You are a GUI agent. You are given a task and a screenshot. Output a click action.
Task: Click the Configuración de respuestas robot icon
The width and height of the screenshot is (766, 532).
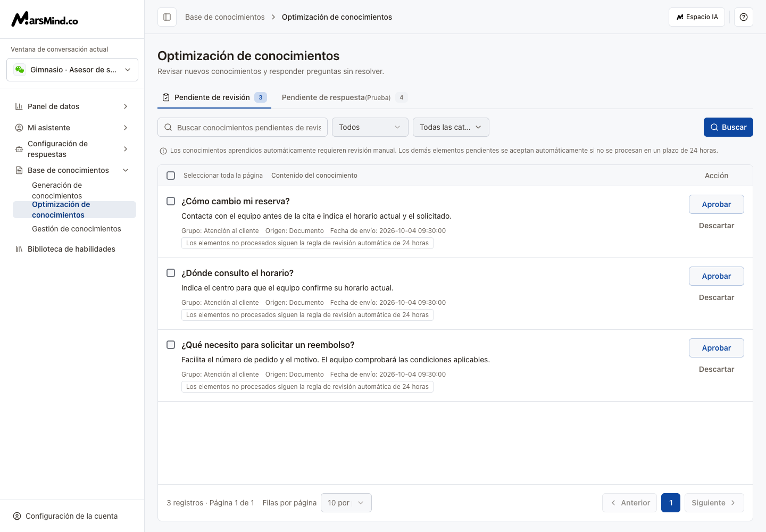click(19, 149)
